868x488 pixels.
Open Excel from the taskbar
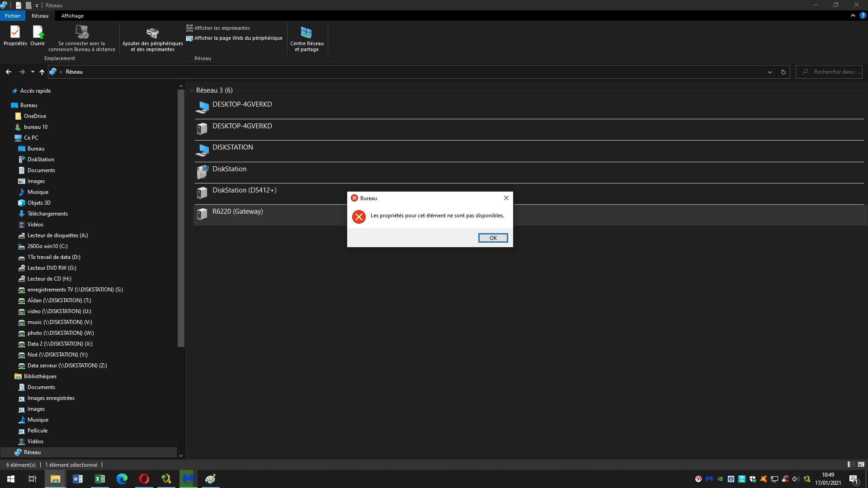(x=99, y=479)
